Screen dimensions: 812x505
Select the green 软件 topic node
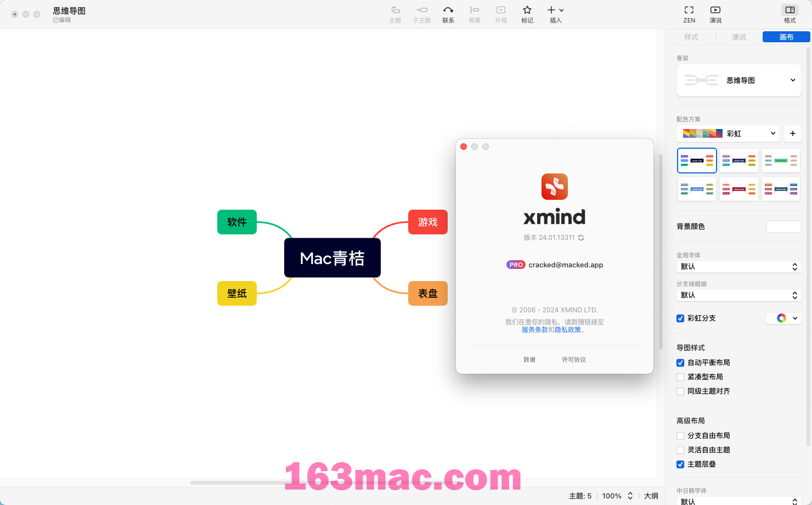(237, 222)
